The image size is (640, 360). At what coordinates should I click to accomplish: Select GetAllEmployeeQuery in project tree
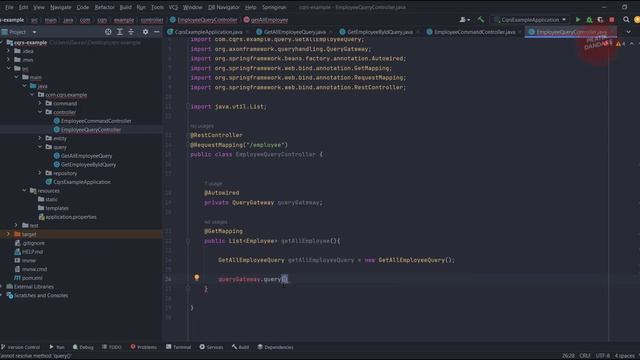pyautogui.click(x=86, y=156)
